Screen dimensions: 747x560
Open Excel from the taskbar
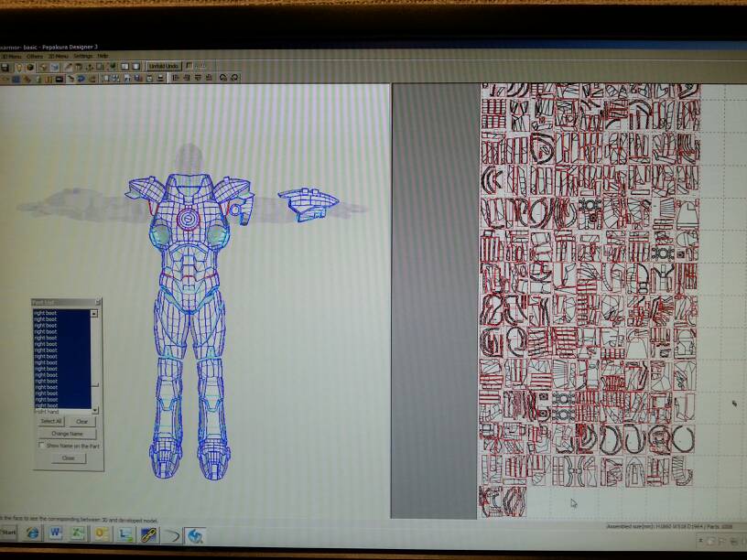pos(78,533)
